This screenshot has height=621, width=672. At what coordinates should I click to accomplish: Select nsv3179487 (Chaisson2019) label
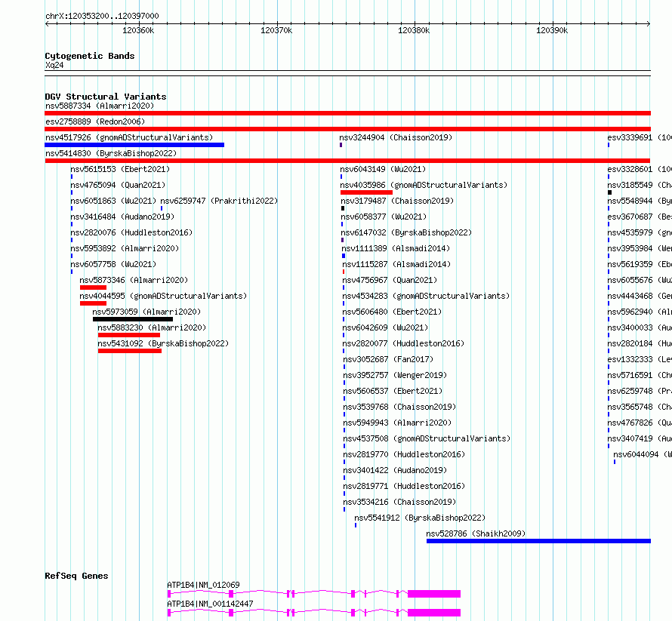point(397,201)
